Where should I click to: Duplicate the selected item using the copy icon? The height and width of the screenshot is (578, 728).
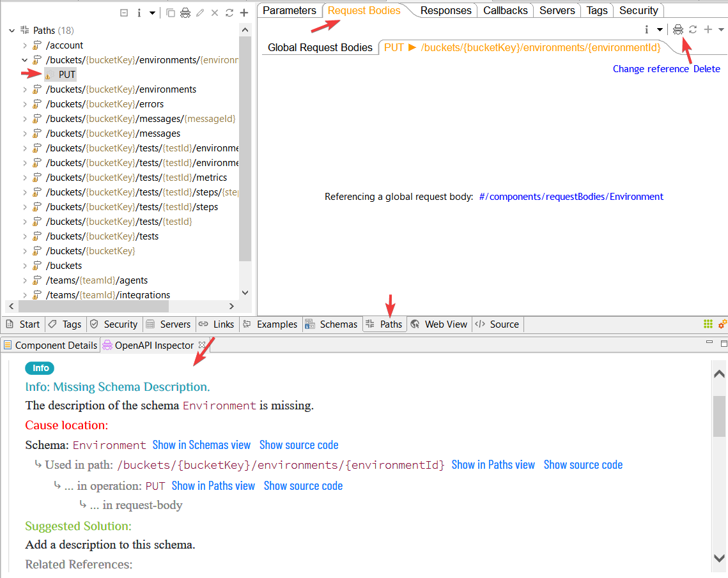click(x=171, y=13)
